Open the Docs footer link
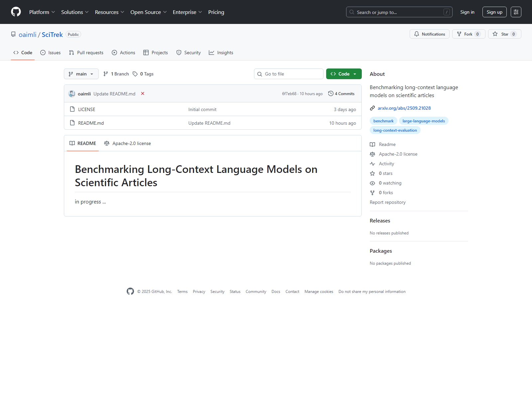This screenshot has width=532, height=399. coord(276,292)
